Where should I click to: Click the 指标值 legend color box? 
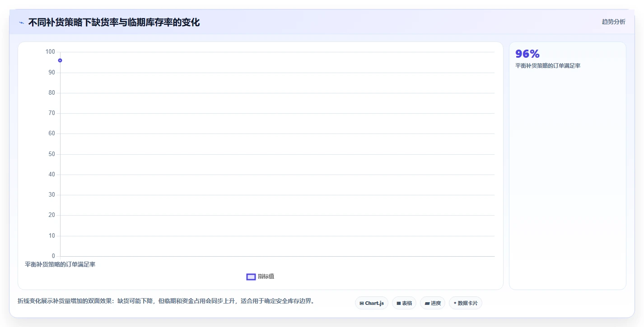pyautogui.click(x=251, y=276)
